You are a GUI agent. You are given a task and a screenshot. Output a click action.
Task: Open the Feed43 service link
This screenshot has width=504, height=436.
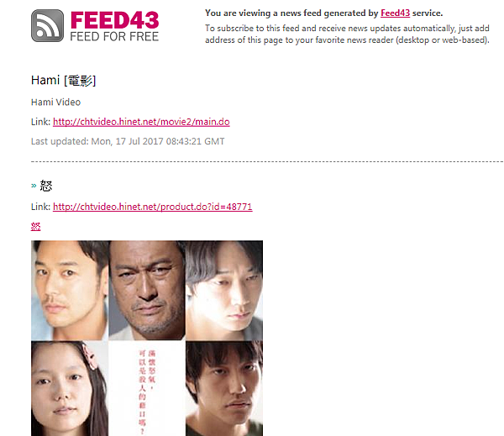(395, 13)
